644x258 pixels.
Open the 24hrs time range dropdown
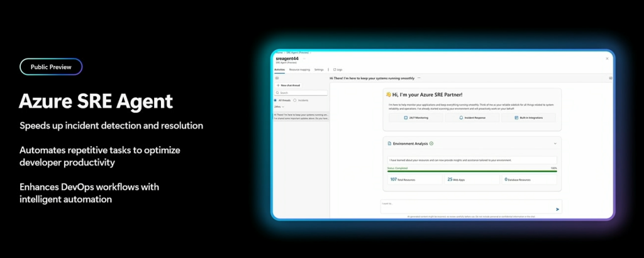tap(279, 107)
